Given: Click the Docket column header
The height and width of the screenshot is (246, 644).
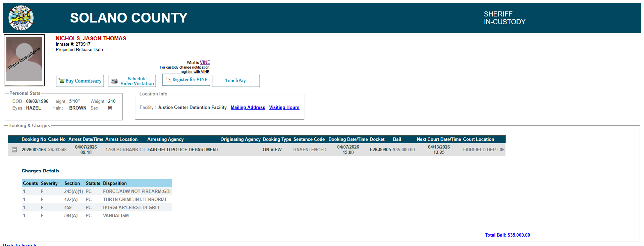Looking at the screenshot, I should tap(377, 139).
